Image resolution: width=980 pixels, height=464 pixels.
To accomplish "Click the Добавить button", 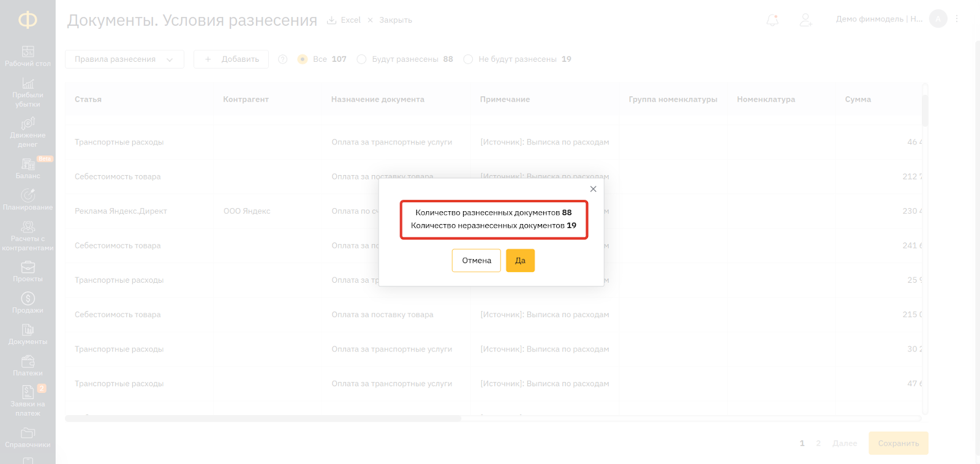I will pos(231,59).
